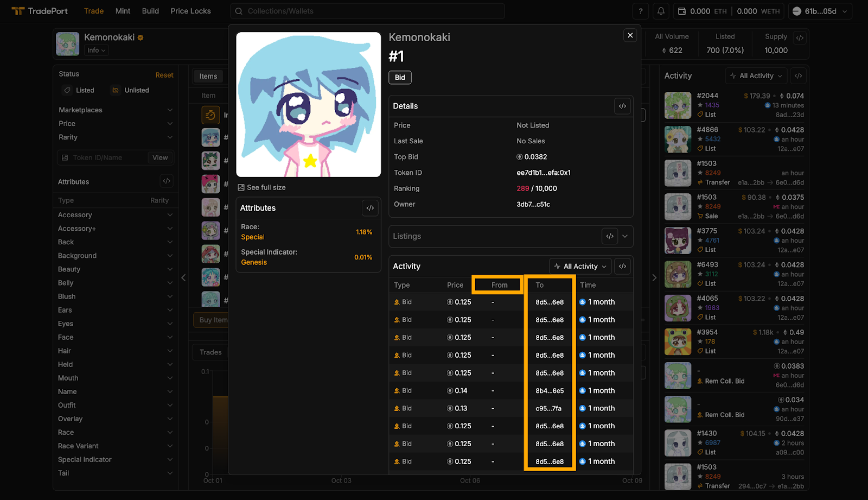Open thumbnail of activity item #6493
The height and width of the screenshot is (500, 868).
click(678, 274)
